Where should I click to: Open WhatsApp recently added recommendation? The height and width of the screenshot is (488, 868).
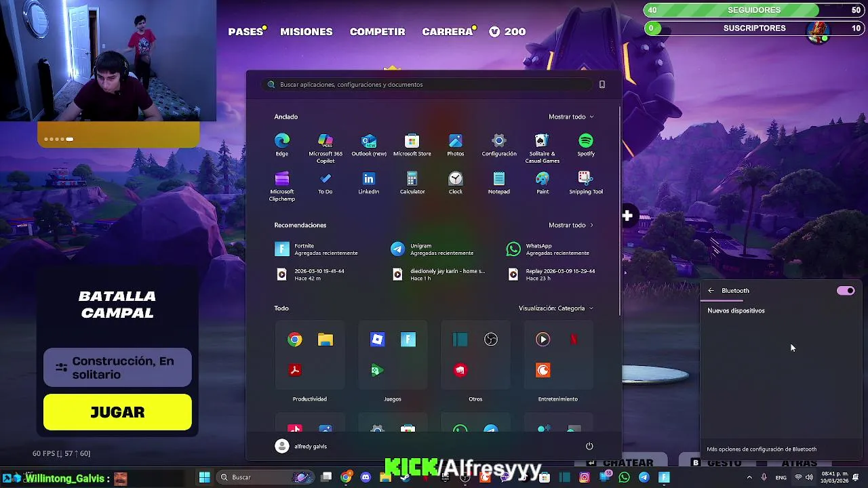click(x=549, y=249)
